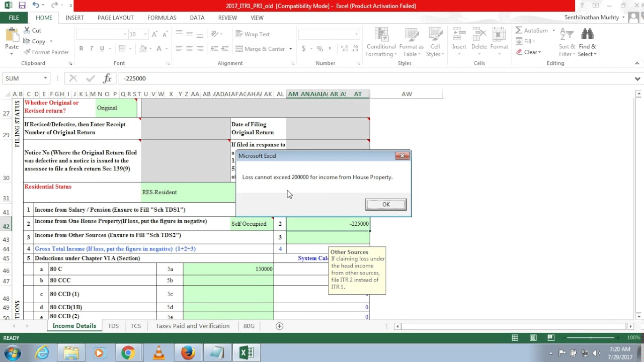This screenshot has width=644, height=362.
Task: Open Conditional Formatting menu
Action: click(x=381, y=43)
